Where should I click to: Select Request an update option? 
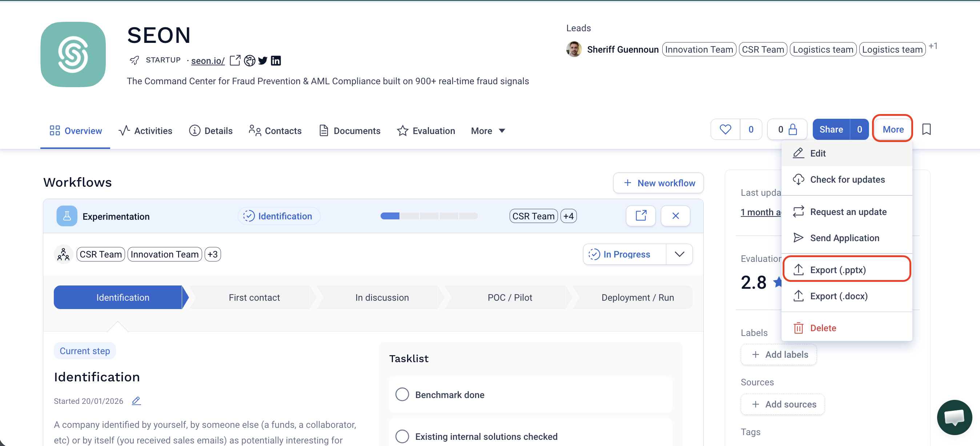pos(847,212)
